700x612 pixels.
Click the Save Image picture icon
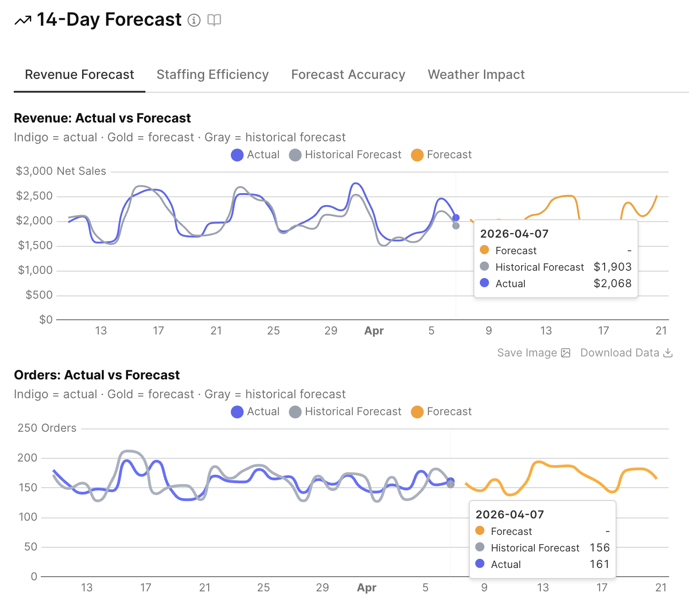click(x=566, y=353)
